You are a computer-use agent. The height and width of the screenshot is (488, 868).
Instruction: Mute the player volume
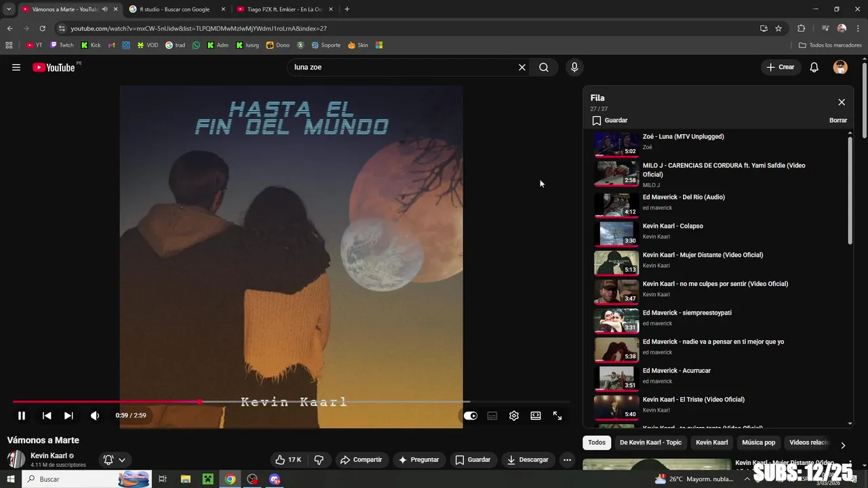pos(95,415)
